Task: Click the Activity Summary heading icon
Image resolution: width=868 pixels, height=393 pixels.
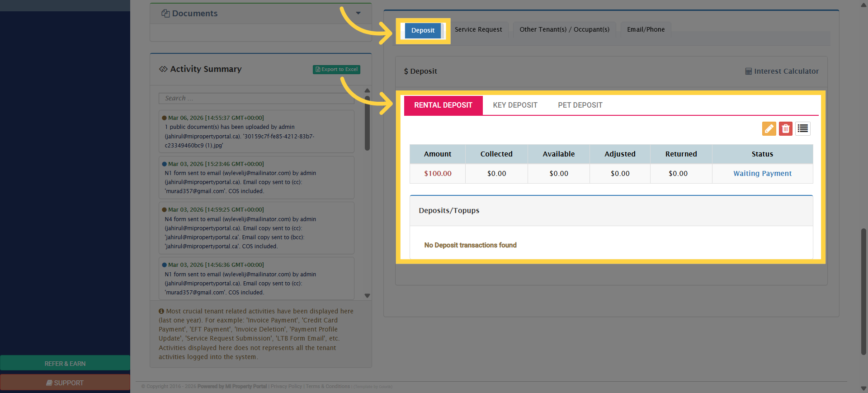Action: (163, 69)
